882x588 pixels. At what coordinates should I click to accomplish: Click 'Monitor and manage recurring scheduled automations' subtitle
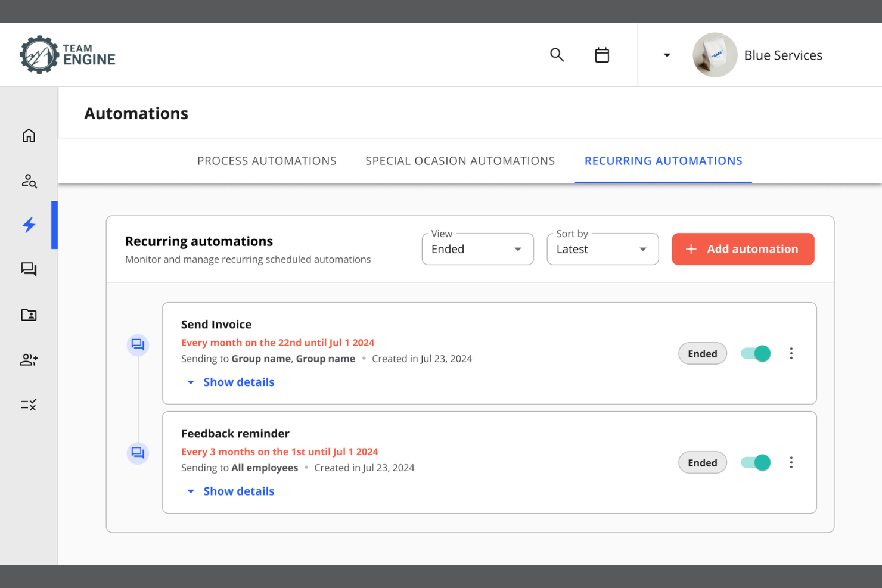click(248, 259)
